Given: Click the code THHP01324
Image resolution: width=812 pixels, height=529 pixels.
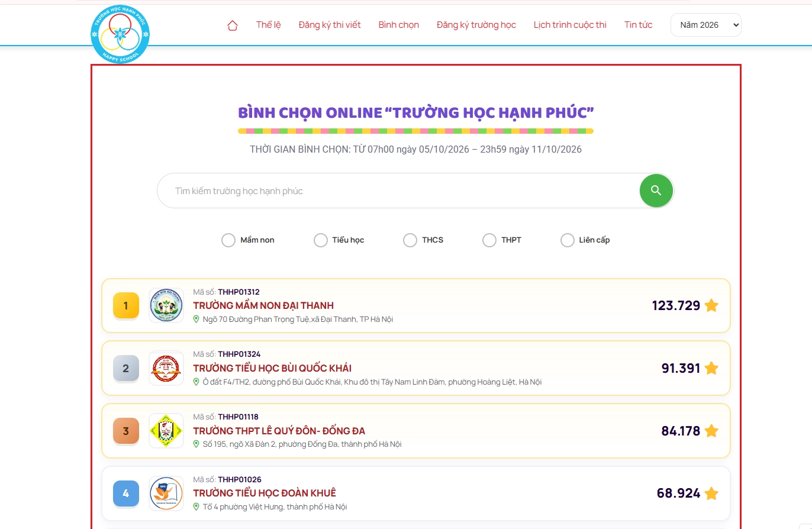Looking at the screenshot, I should pos(239,354).
